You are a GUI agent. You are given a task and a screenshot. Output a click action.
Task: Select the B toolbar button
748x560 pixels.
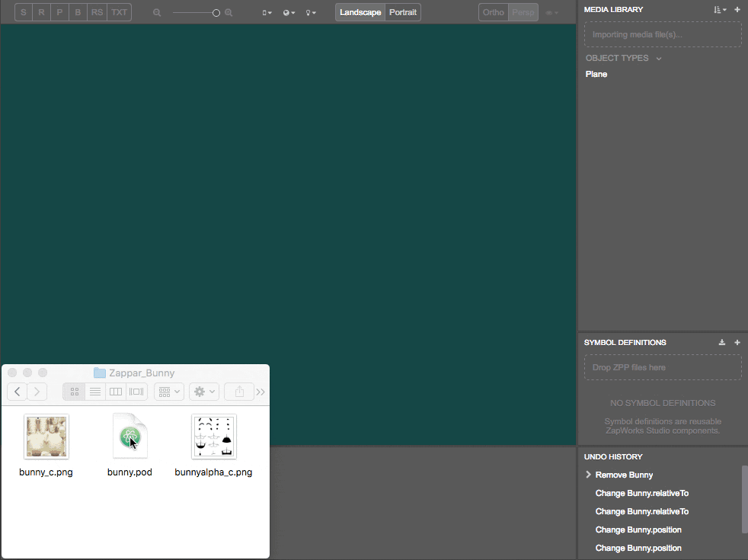(78, 12)
